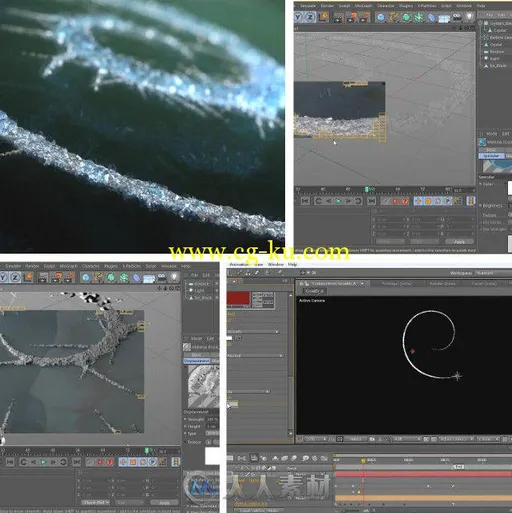Open Render Settings in top-right Cinema 4D toolbar

pyautogui.click(x=366, y=17)
